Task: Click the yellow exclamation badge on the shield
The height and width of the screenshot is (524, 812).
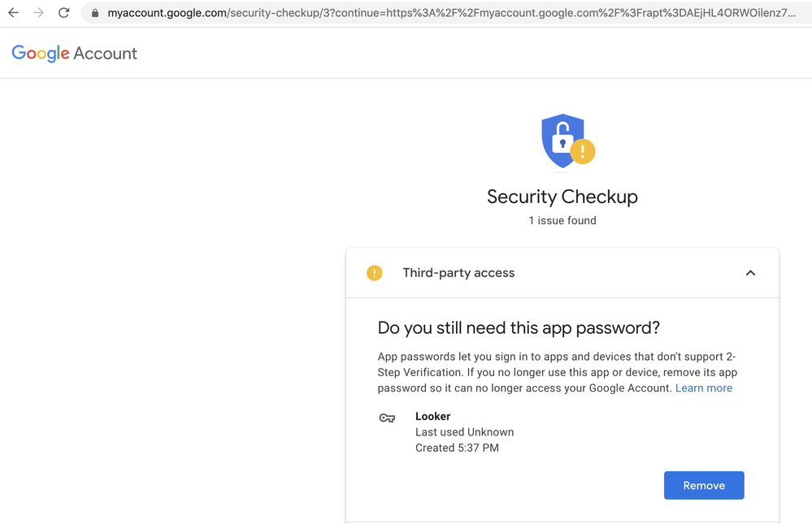Action: click(583, 151)
